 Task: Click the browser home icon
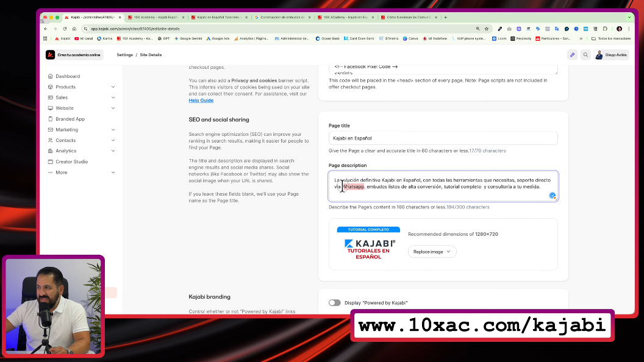tap(74, 29)
